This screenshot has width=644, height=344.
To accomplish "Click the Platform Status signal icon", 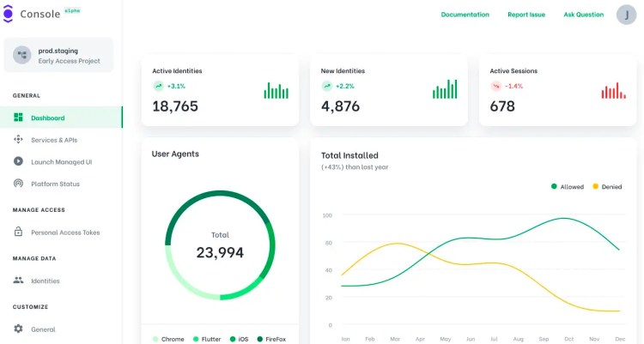I will coord(18,184).
